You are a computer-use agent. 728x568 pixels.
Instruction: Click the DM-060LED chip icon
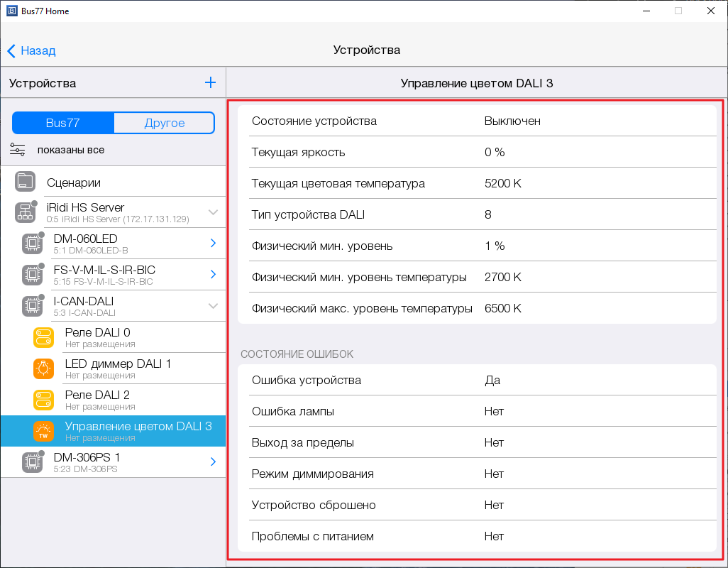pos(31,244)
